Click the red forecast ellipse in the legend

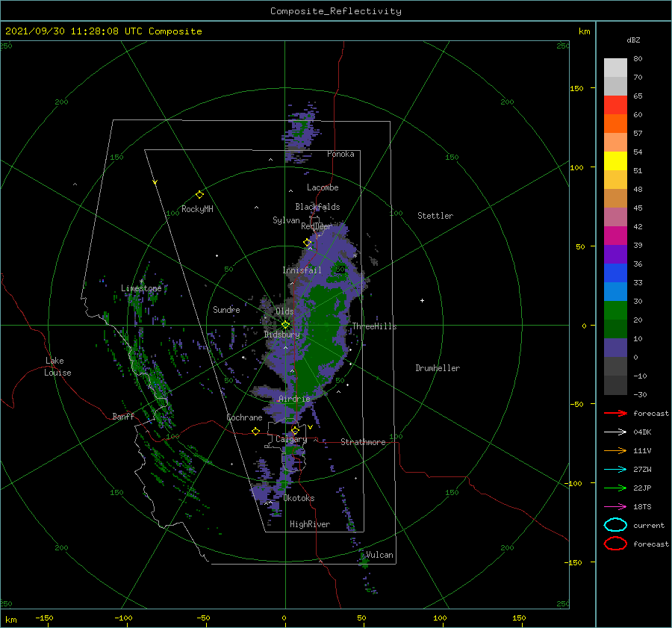[615, 544]
